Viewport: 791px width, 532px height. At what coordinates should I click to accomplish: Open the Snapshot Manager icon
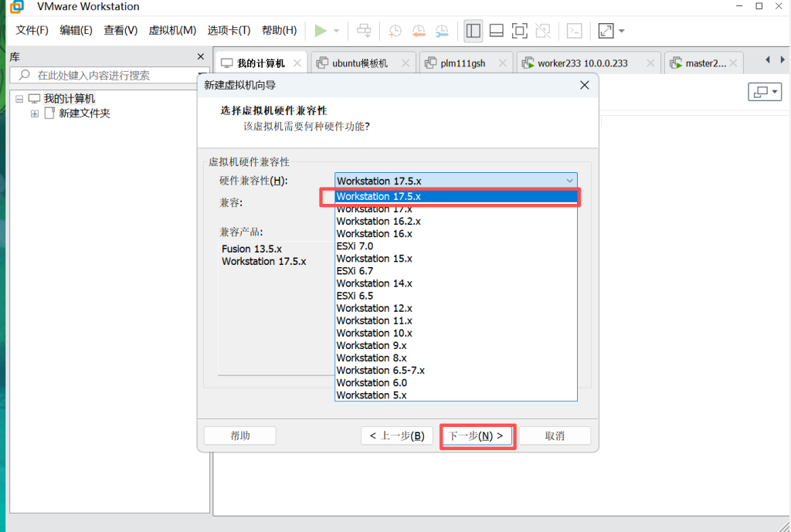(x=441, y=31)
